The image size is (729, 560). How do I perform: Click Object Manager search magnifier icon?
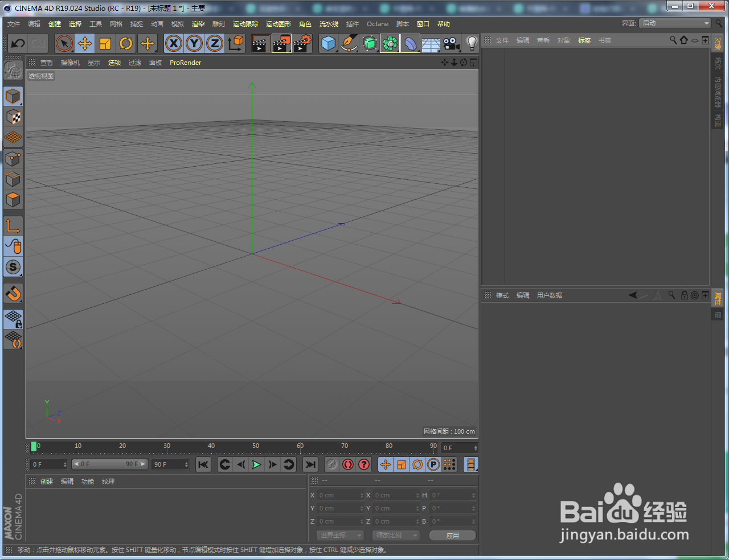coord(673,40)
